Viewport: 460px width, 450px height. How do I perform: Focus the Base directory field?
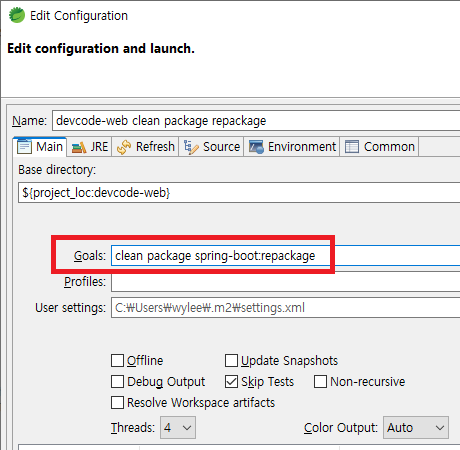click(239, 193)
